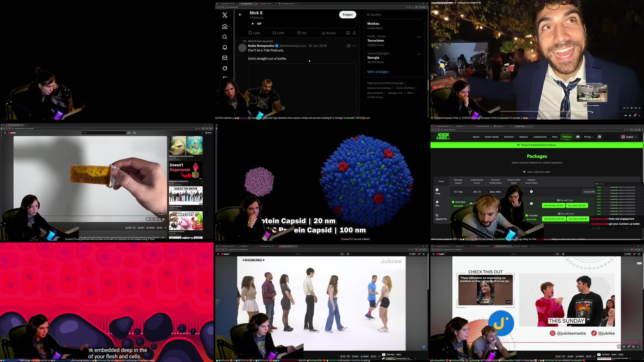Bookmark the Nick S post

[348, 33]
